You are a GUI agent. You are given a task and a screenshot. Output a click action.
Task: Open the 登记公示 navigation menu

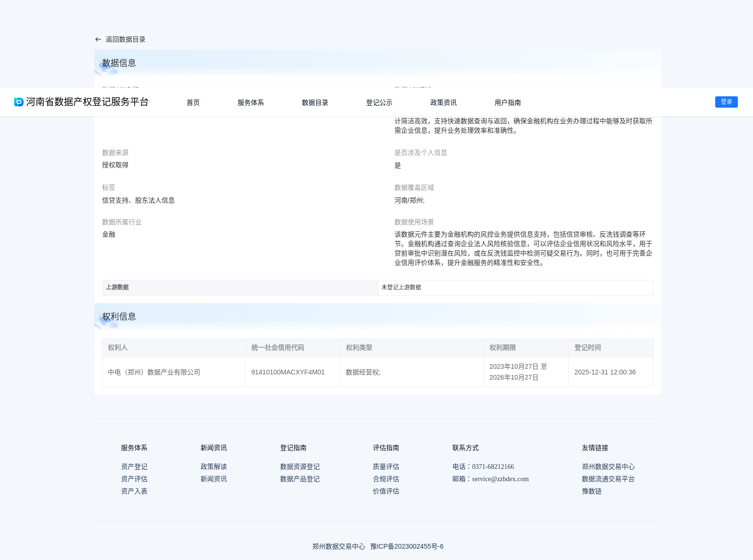379,102
